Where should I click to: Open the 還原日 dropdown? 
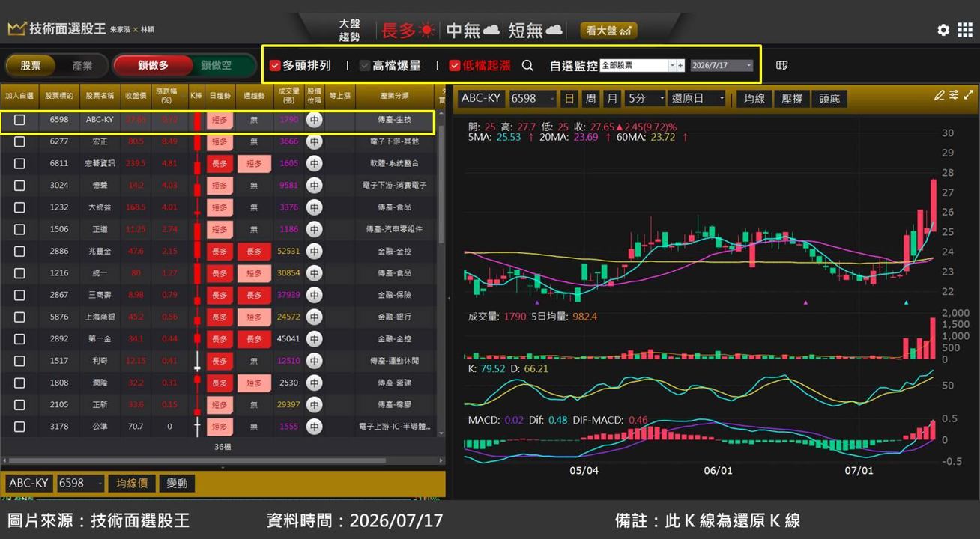[x=698, y=98]
